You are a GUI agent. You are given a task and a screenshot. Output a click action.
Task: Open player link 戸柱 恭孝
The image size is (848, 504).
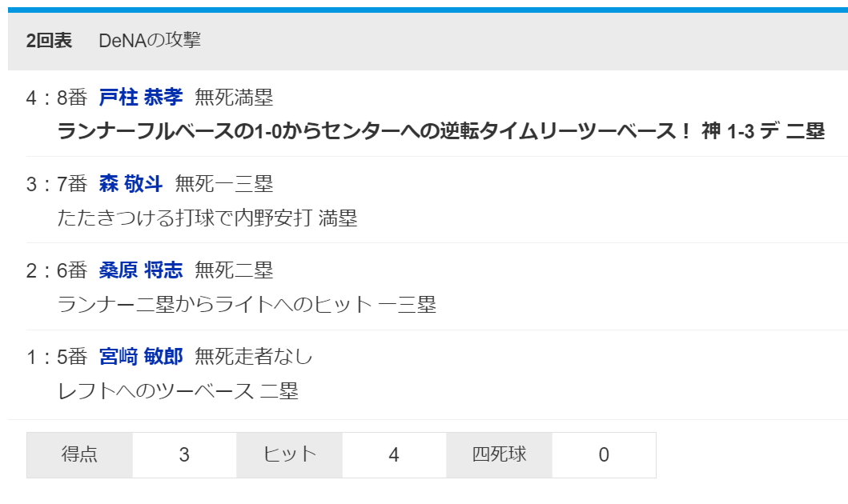tap(140, 98)
